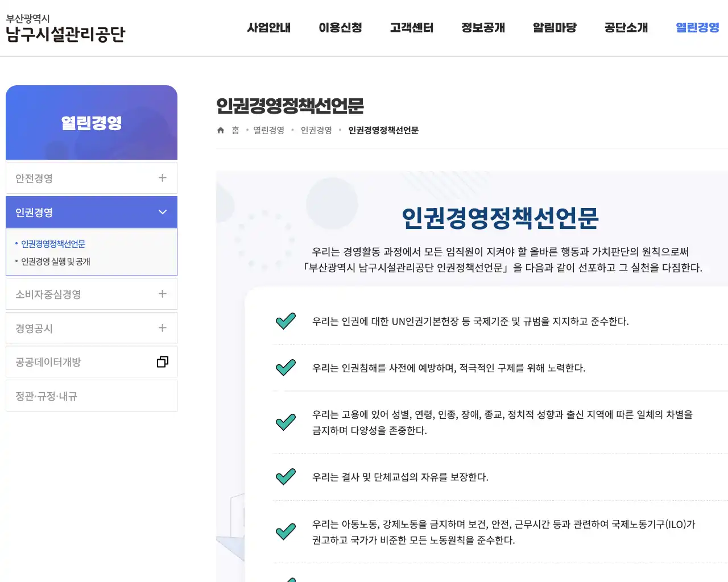Click the 정보공개 navigation item
The width and height of the screenshot is (728, 582).
tap(483, 27)
